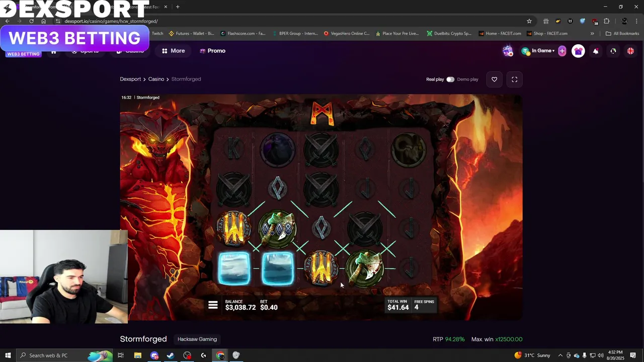
Task: Open Task View on the taskbar
Action: [121, 355]
